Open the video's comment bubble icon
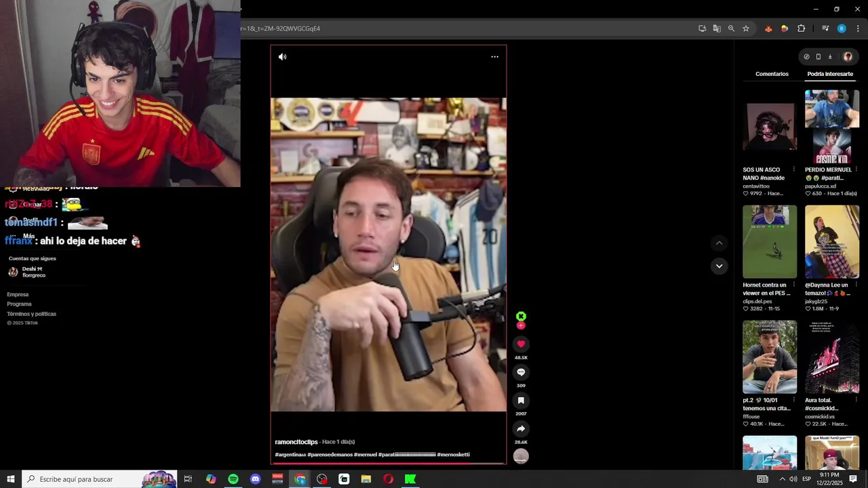The image size is (868, 488). pyautogui.click(x=521, y=372)
